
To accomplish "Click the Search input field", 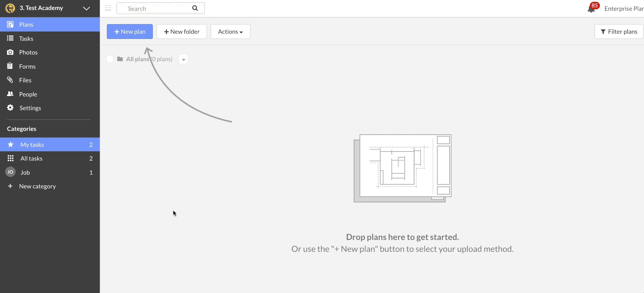I will 160,8.
